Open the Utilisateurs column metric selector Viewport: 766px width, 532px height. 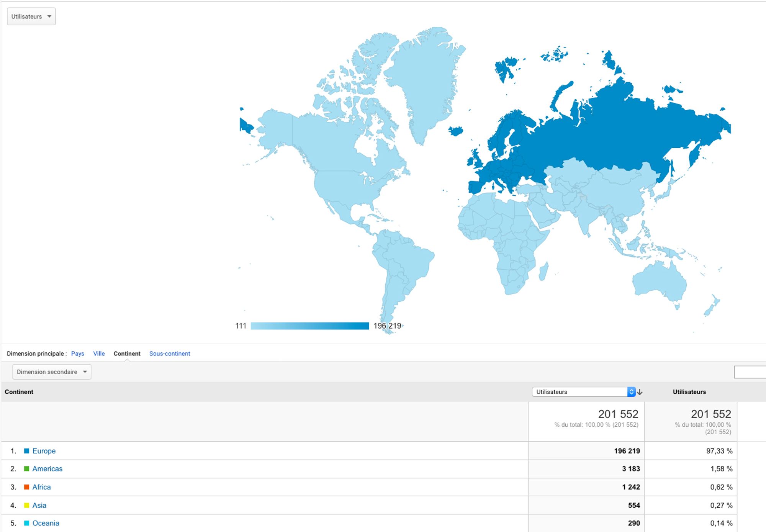click(583, 392)
